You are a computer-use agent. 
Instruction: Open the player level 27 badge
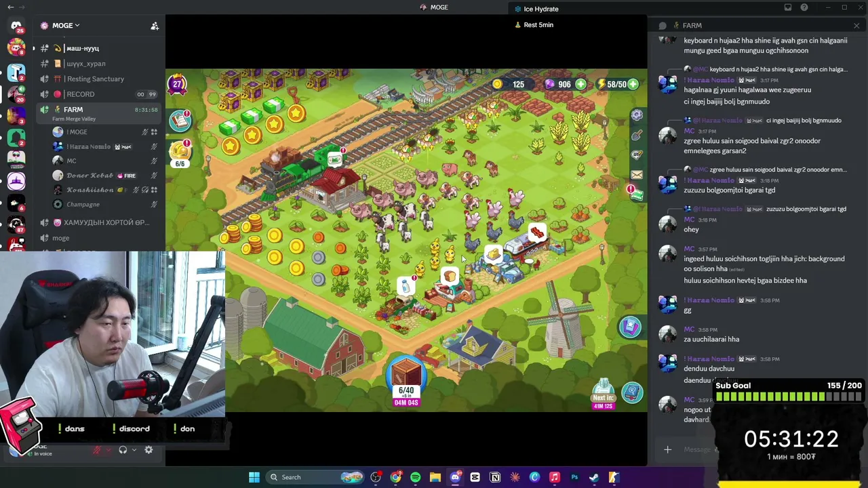178,85
